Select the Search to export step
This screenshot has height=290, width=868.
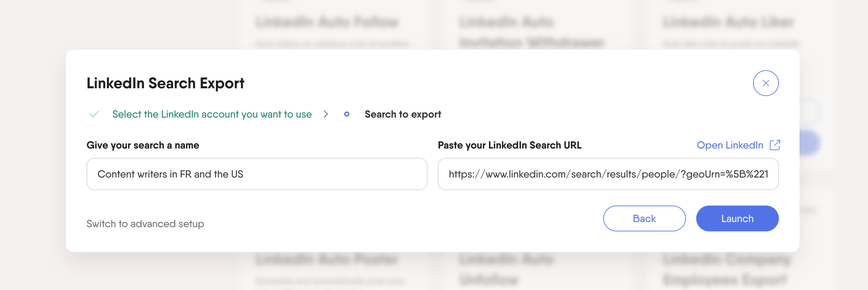tap(402, 114)
